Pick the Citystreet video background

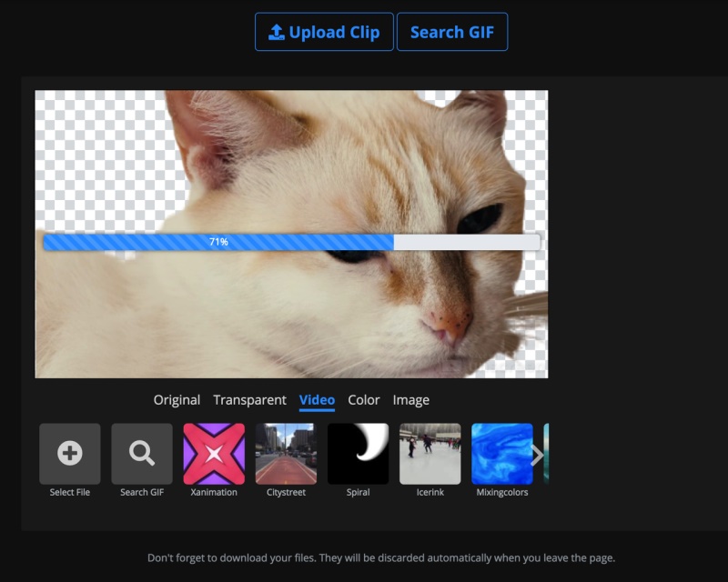[x=286, y=453]
